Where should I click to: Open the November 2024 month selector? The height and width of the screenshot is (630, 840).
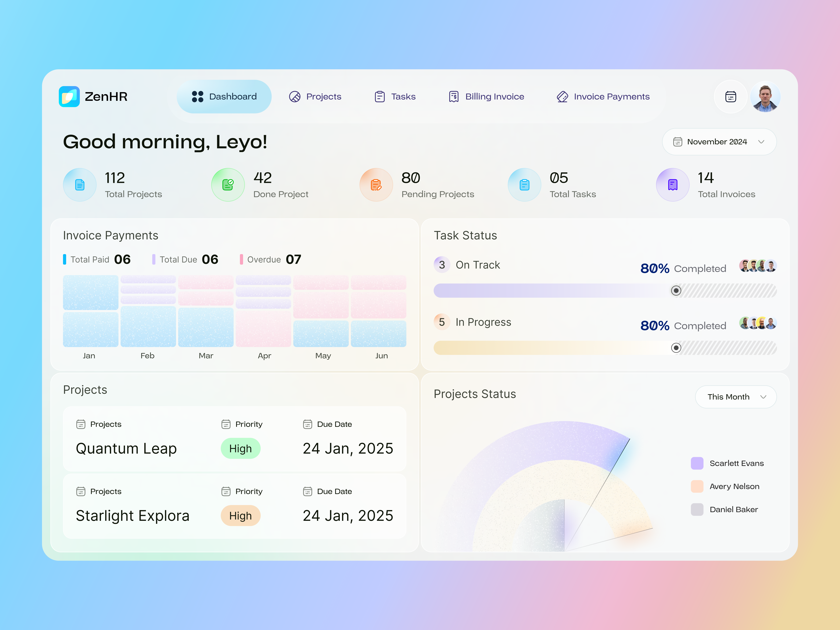click(x=718, y=142)
